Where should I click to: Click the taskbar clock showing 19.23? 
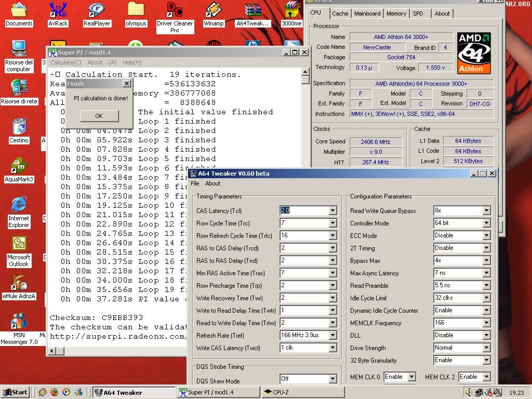pos(516,393)
